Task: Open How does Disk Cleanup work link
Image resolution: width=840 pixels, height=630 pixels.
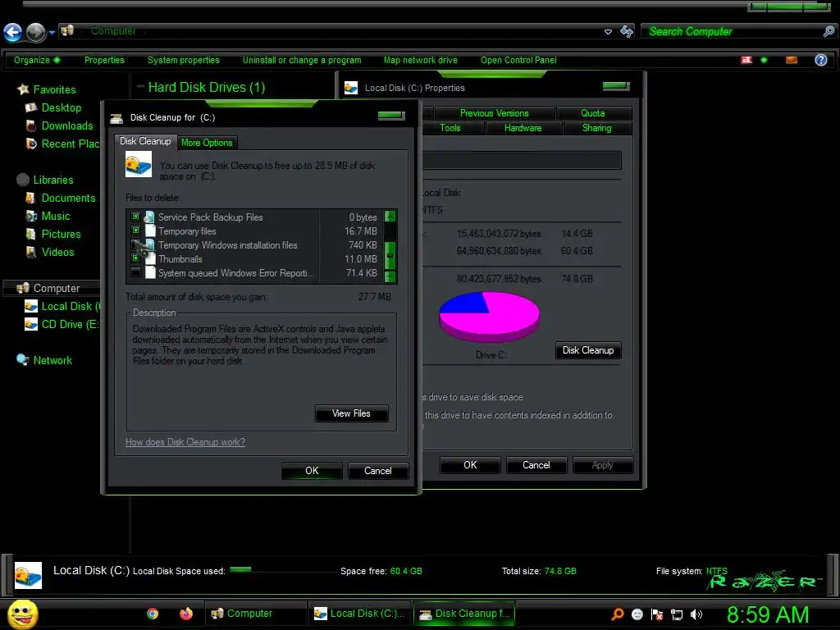Action: (185, 442)
